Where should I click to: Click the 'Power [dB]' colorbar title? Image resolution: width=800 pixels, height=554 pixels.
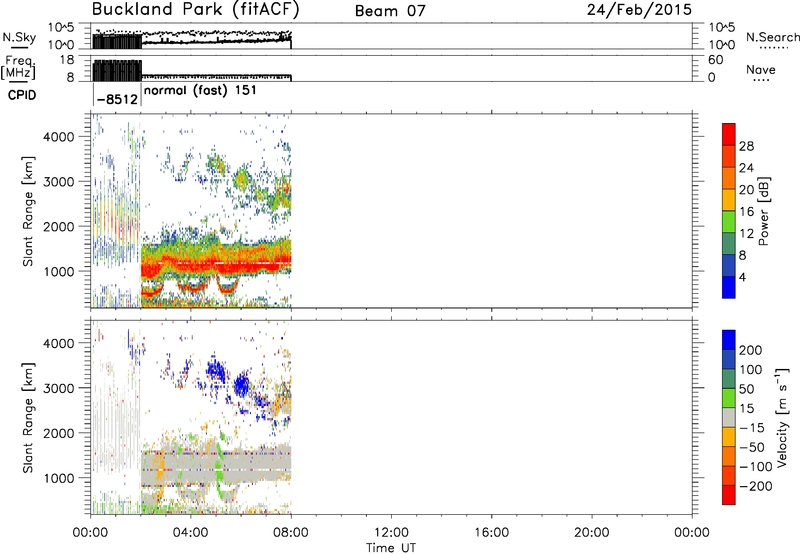tap(763, 211)
